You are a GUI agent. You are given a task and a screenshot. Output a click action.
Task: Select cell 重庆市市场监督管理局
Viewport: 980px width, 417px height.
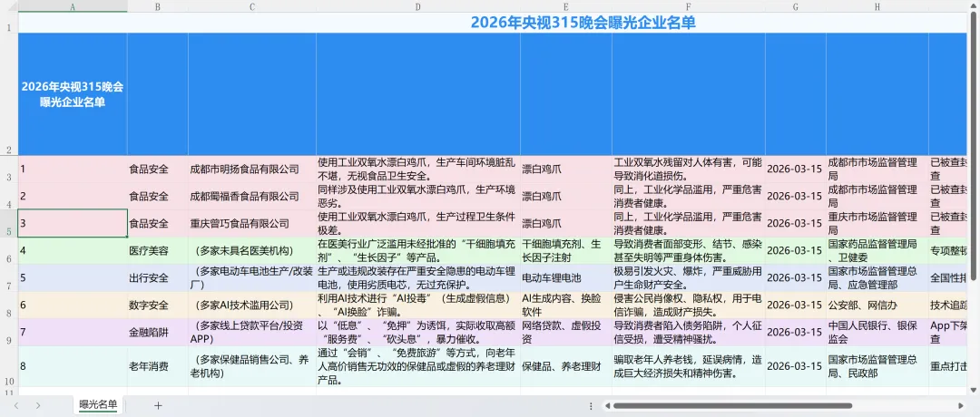[877, 224]
